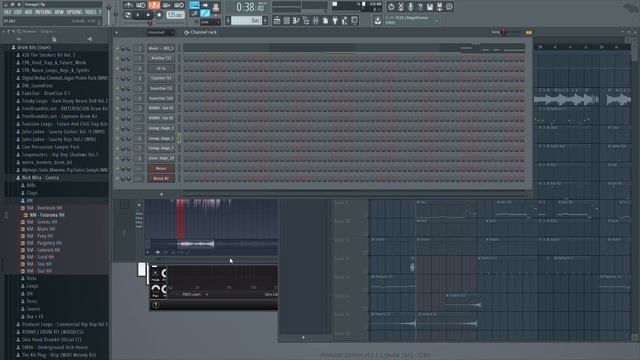Adjust the swing slider in Channel rack

(x=510, y=32)
